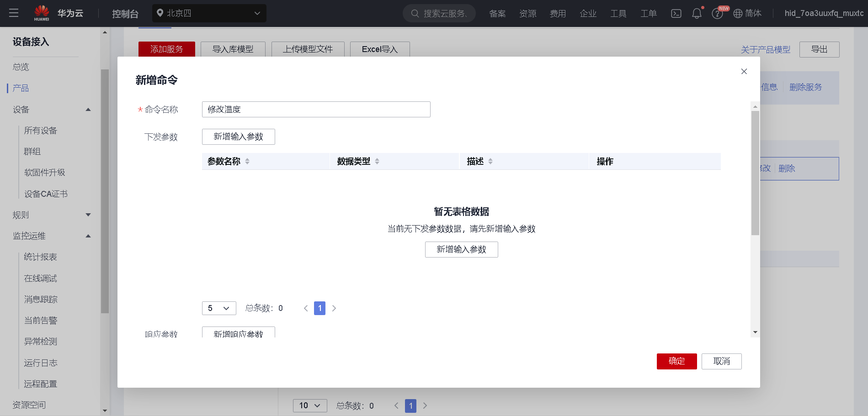868x416 pixels.
Task: Collapse the 设备 sidebar section
Action: coord(88,110)
